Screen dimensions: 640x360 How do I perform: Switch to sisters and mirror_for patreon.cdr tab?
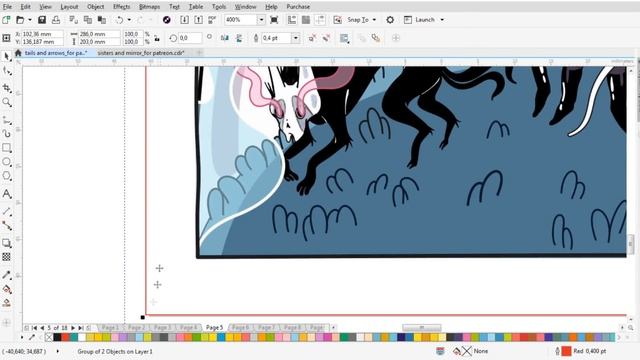coord(141,53)
